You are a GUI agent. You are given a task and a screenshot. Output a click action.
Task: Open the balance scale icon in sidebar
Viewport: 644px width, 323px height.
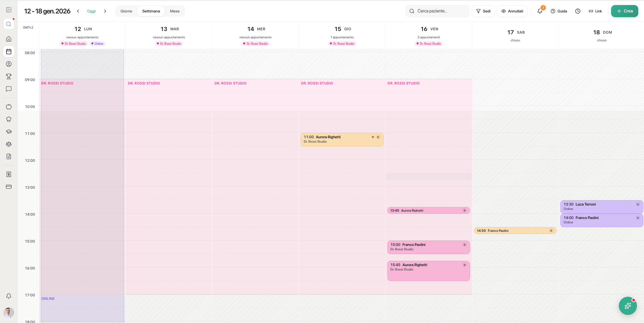(9, 144)
